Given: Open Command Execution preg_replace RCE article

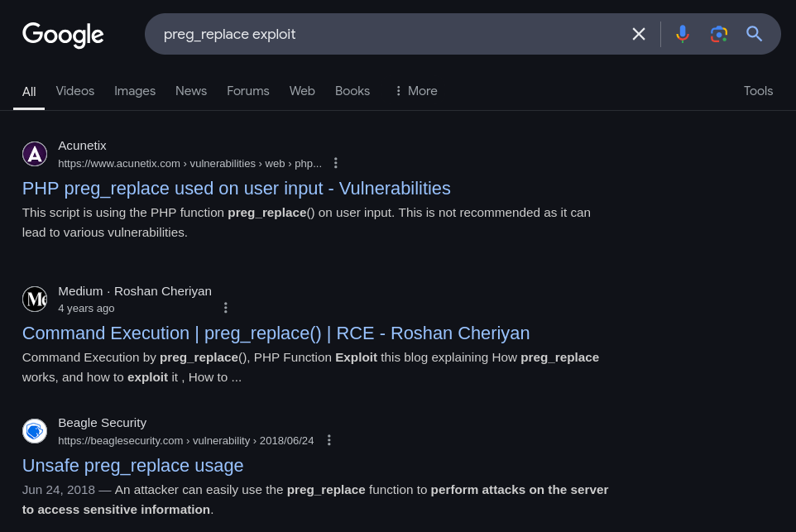Looking at the screenshot, I should point(276,333).
